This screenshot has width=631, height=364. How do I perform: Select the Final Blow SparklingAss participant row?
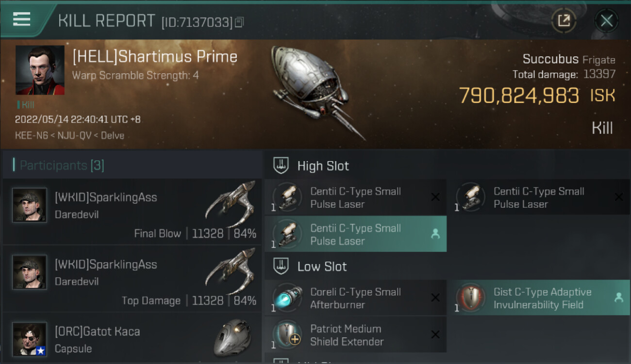[132, 212]
